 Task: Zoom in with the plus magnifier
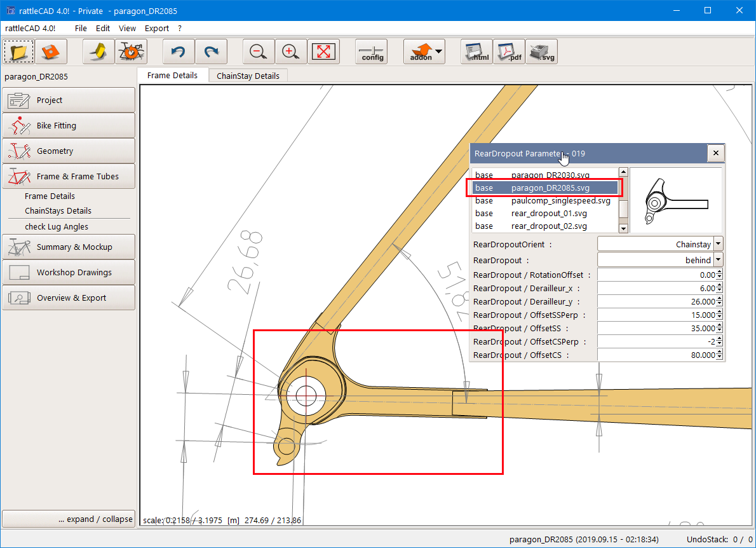291,51
